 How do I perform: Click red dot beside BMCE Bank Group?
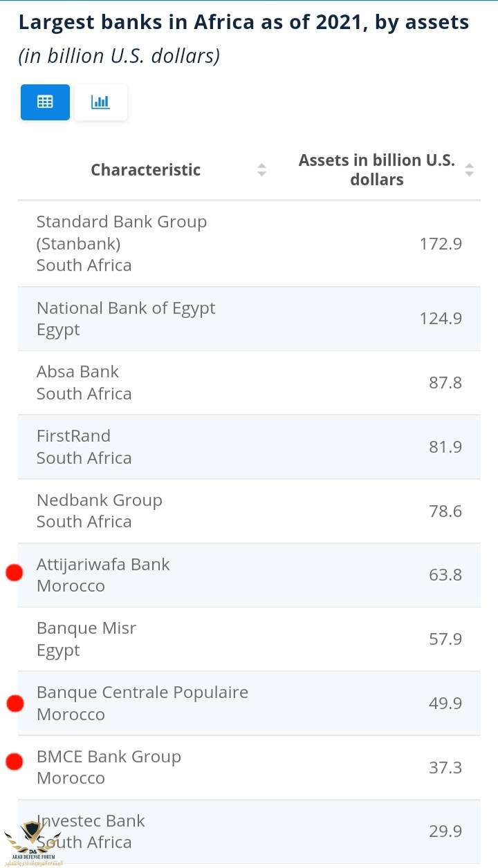coord(15,762)
